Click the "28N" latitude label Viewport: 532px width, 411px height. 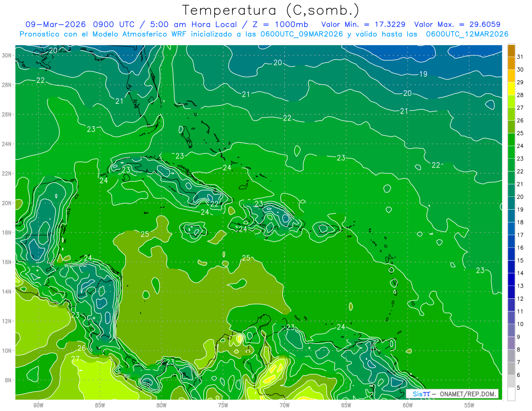tap(8, 85)
